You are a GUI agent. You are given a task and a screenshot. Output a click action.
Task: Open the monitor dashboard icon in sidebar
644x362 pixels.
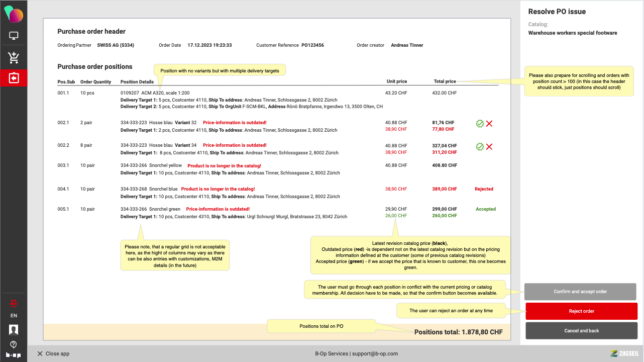[14, 36]
